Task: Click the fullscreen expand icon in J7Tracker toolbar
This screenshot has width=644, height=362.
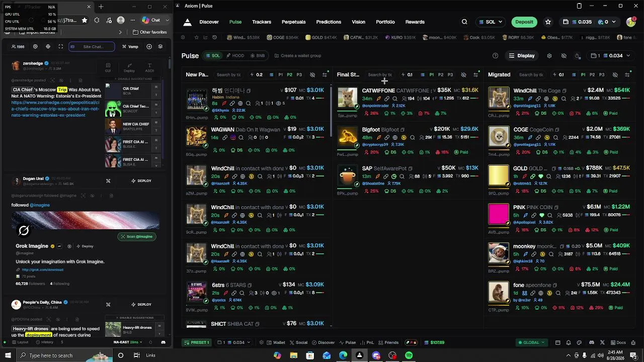Action: 61,47
